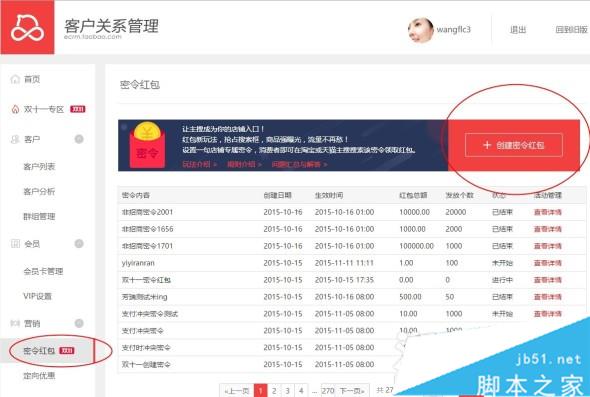Open the 问题汇总与解答 link in banner
The height and width of the screenshot is (397, 590).
pyautogui.click(x=300, y=164)
